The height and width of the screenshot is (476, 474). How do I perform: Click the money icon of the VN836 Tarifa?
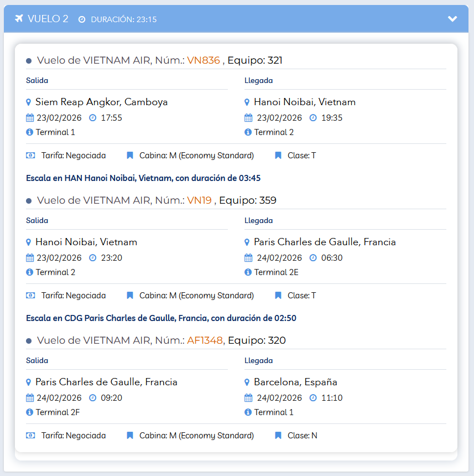30,156
